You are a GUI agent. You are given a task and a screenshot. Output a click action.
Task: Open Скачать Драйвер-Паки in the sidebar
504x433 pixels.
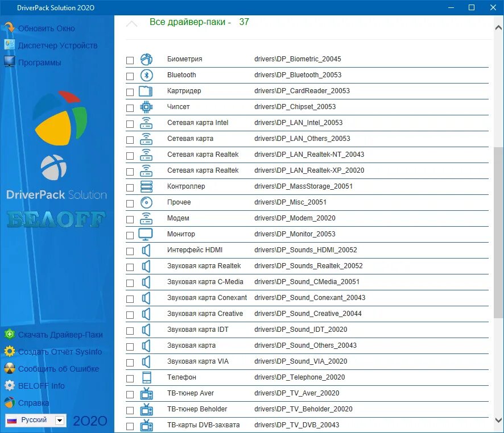coord(60,335)
